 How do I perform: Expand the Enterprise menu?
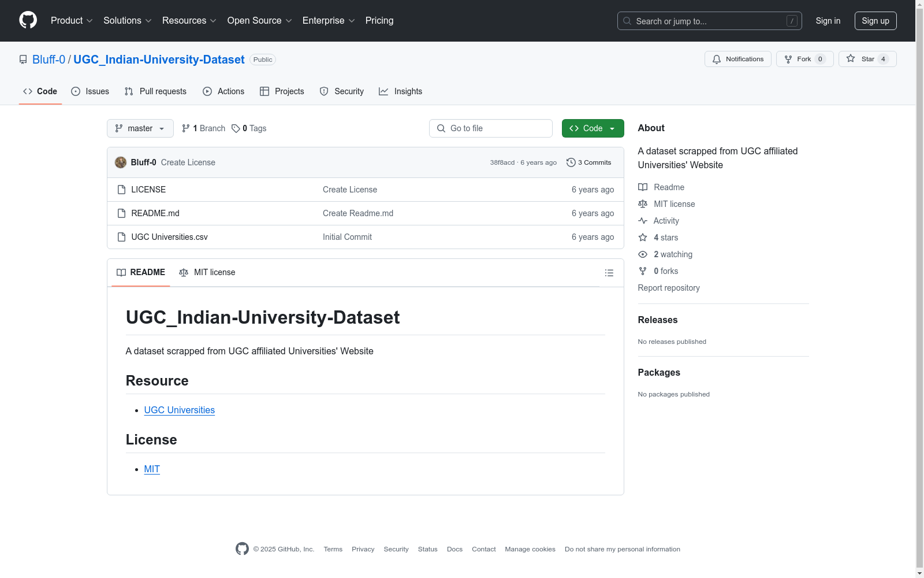click(x=329, y=21)
